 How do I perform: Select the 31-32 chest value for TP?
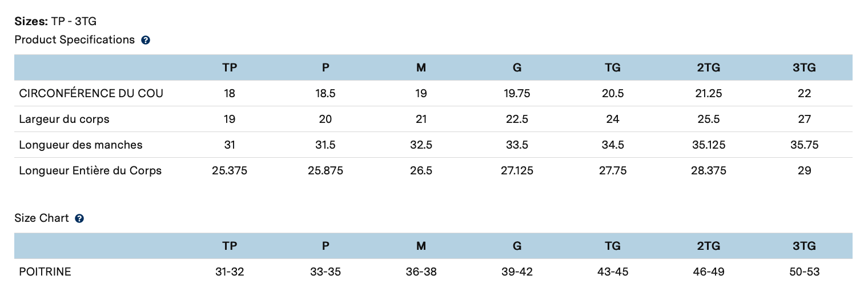[230, 272]
